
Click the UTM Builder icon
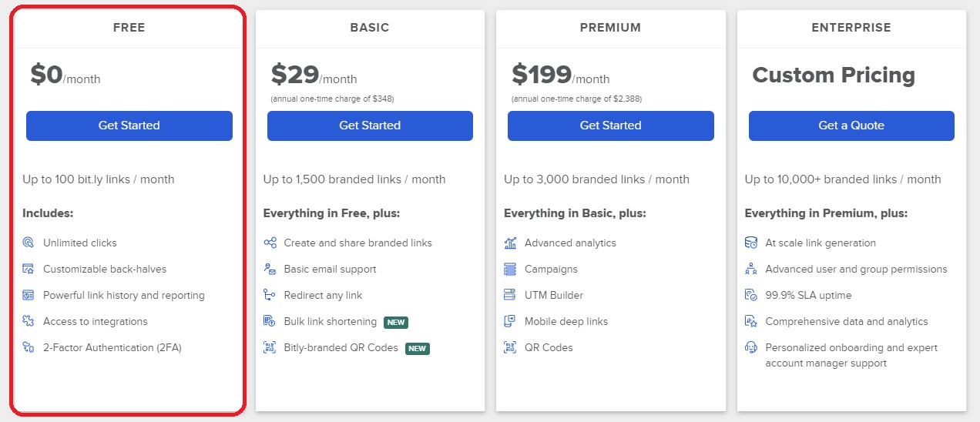coord(510,295)
